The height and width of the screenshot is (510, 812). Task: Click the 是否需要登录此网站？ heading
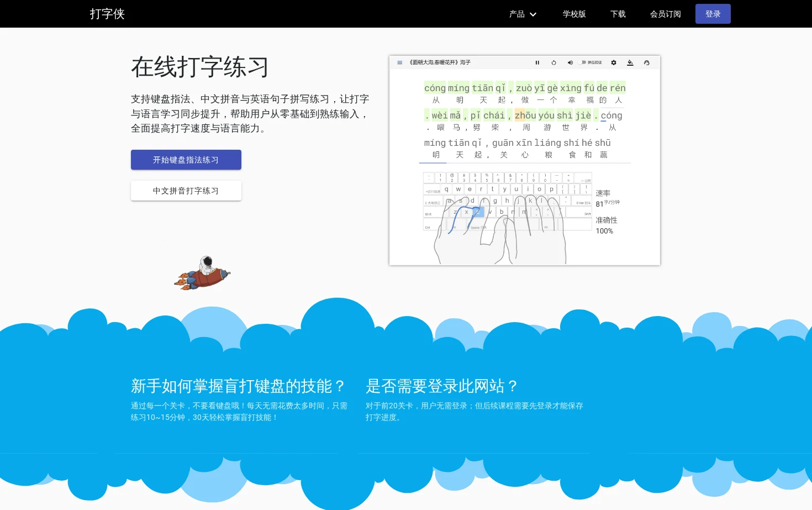click(x=442, y=386)
